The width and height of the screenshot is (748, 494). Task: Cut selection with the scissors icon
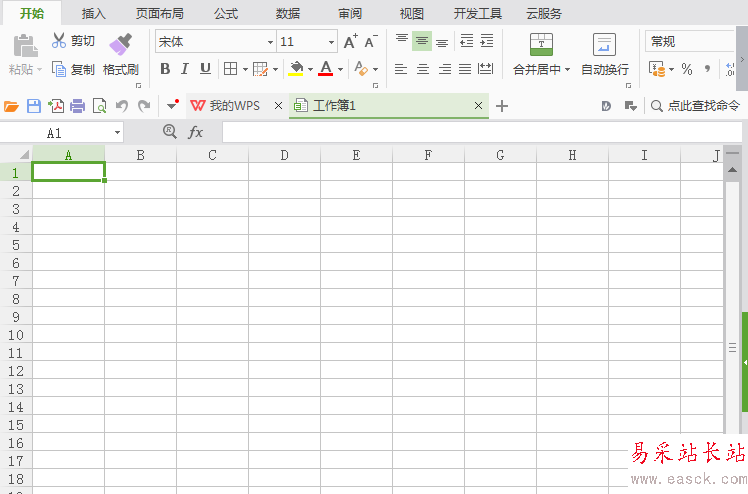click(58, 41)
